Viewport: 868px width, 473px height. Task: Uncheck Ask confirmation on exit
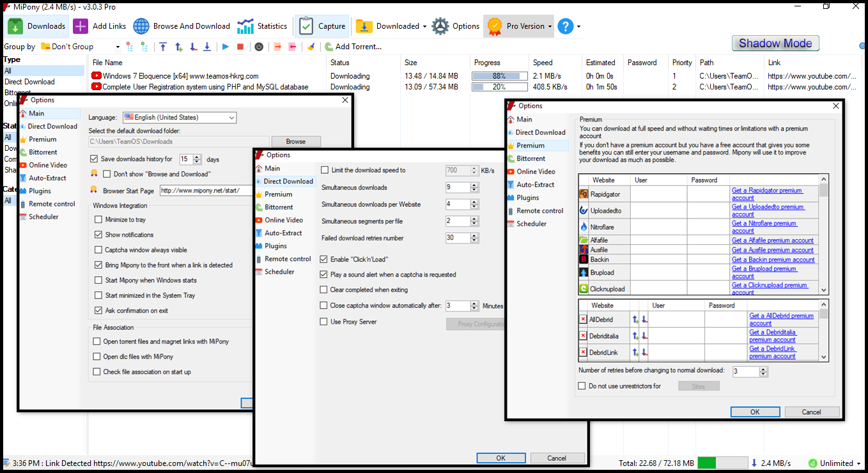pos(98,311)
